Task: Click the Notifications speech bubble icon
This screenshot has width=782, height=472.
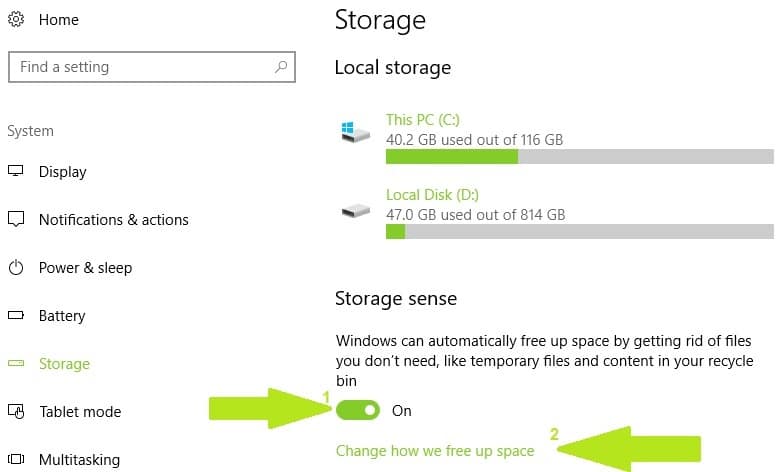Action: (x=16, y=219)
